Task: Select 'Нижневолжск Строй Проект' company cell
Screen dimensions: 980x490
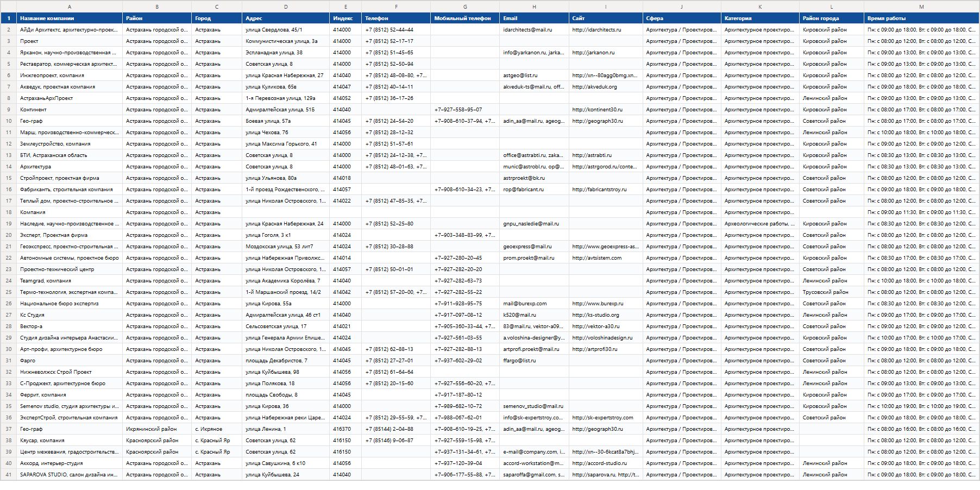Action: [70, 372]
